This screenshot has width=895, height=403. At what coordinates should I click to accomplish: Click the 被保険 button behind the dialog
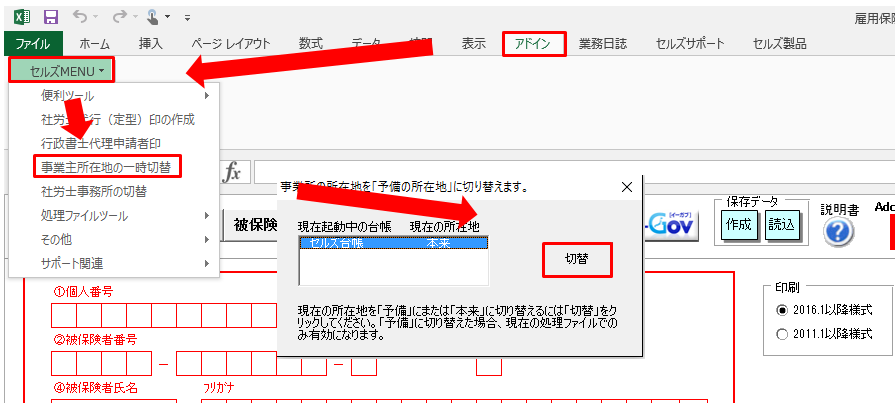point(249,225)
